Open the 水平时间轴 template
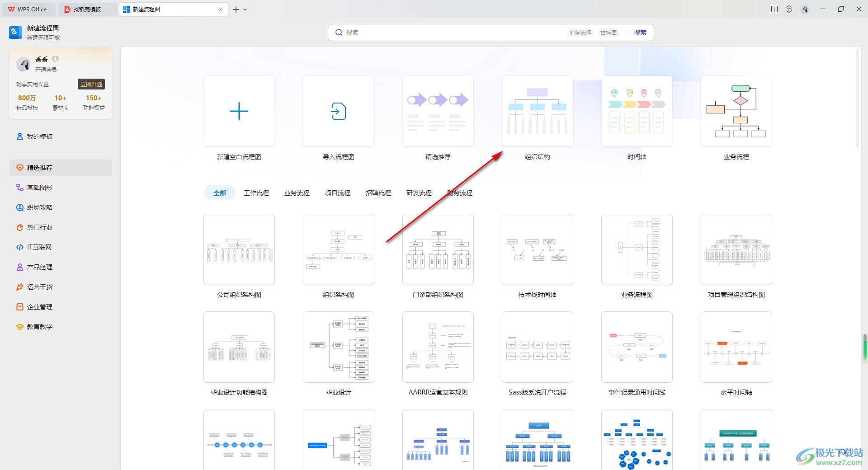 coord(736,347)
